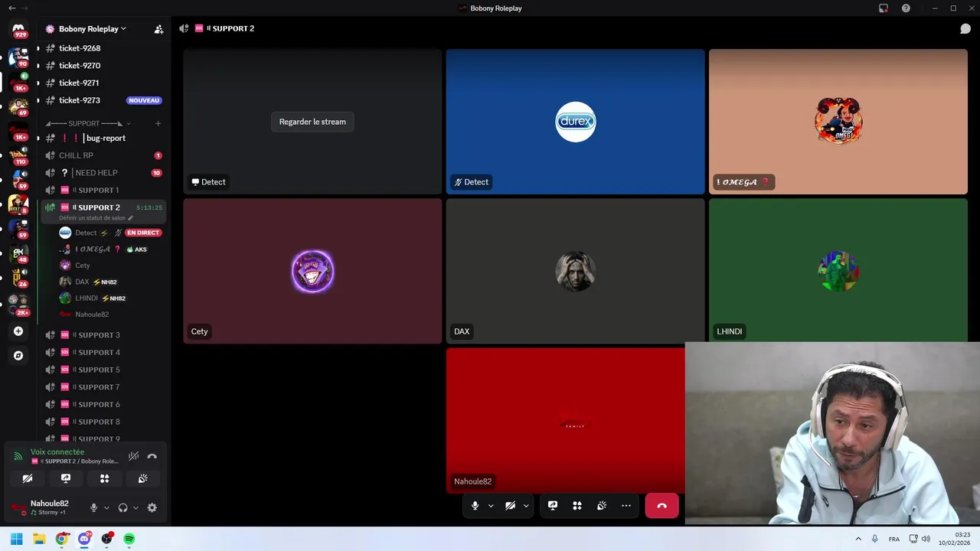Open camera options arrow in call bar

click(526, 506)
